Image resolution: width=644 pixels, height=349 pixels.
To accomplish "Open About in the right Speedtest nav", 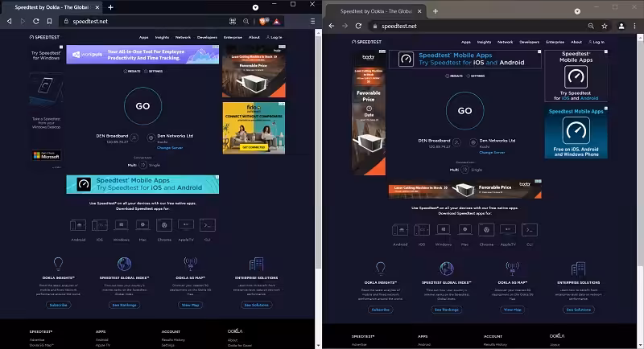I will 576,42.
